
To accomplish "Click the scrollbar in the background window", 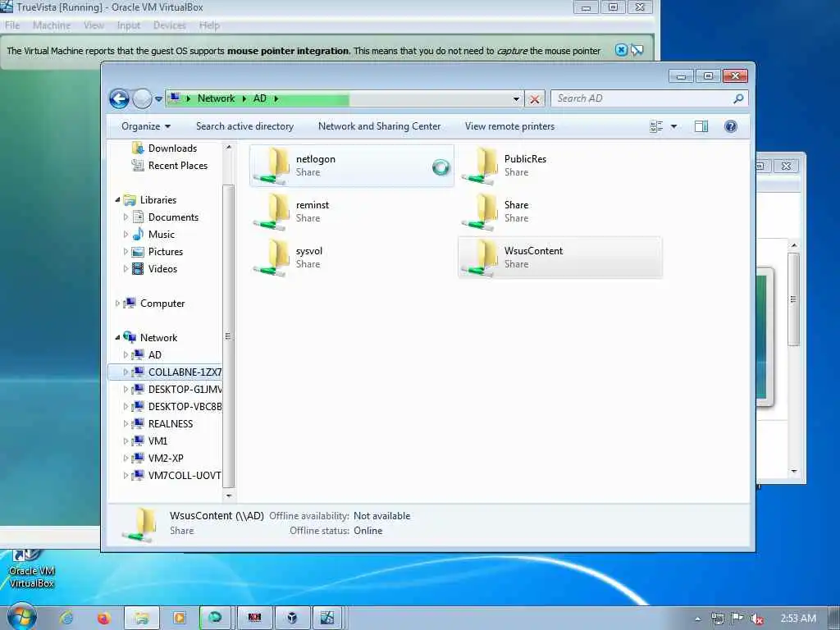I will [794, 299].
